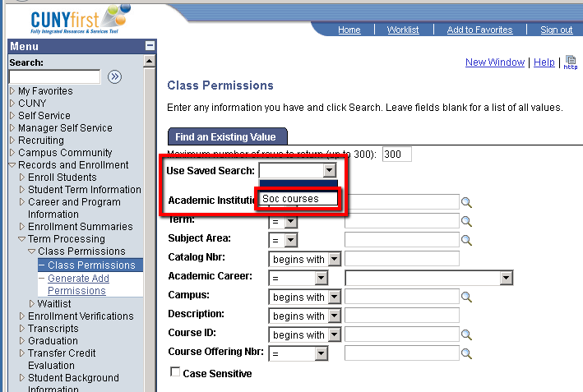Enable the Case Sensitive checkbox
The image size is (583, 392).
[x=174, y=372]
